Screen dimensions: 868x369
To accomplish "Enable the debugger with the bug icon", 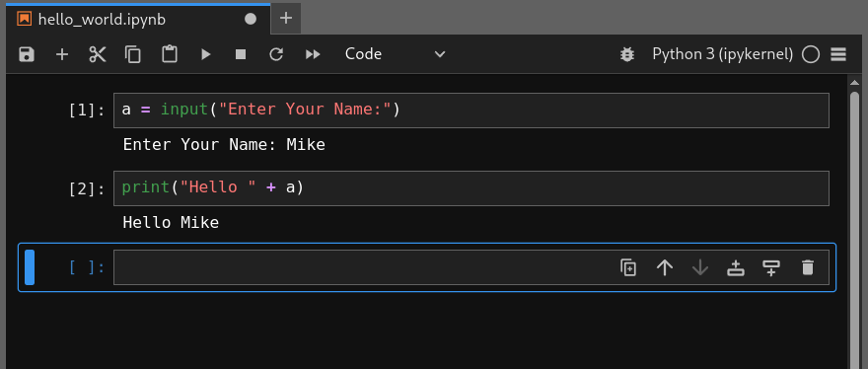I will pos(627,54).
